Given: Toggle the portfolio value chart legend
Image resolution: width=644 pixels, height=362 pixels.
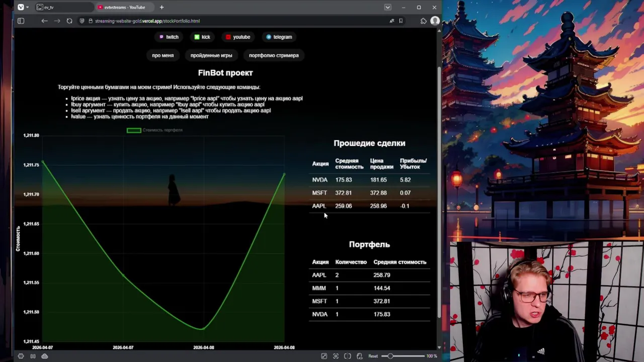Looking at the screenshot, I should 154,130.
